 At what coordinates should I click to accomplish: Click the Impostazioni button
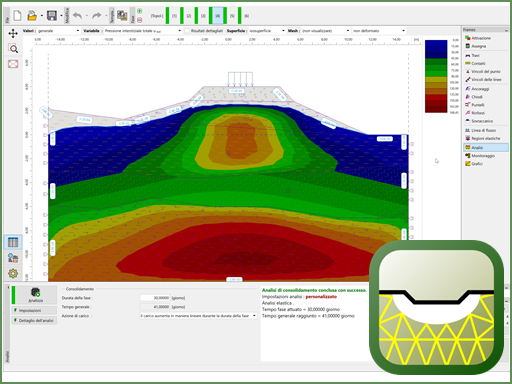tap(34, 310)
